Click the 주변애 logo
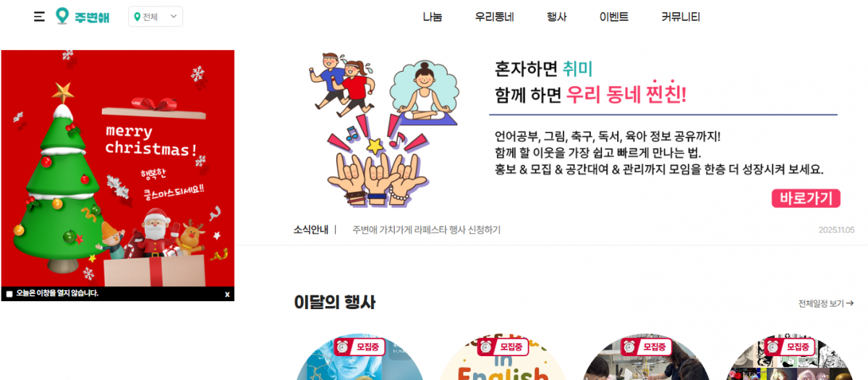This screenshot has height=380, width=868. pos(82,17)
